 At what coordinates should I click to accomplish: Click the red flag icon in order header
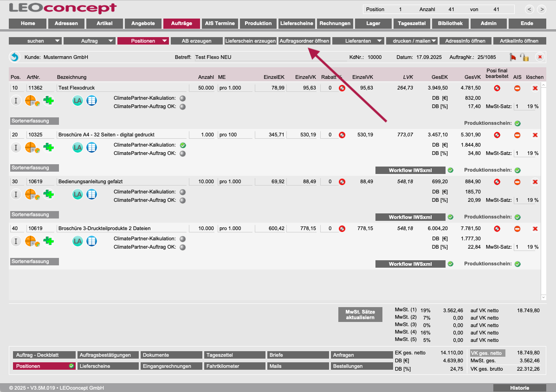click(x=513, y=57)
